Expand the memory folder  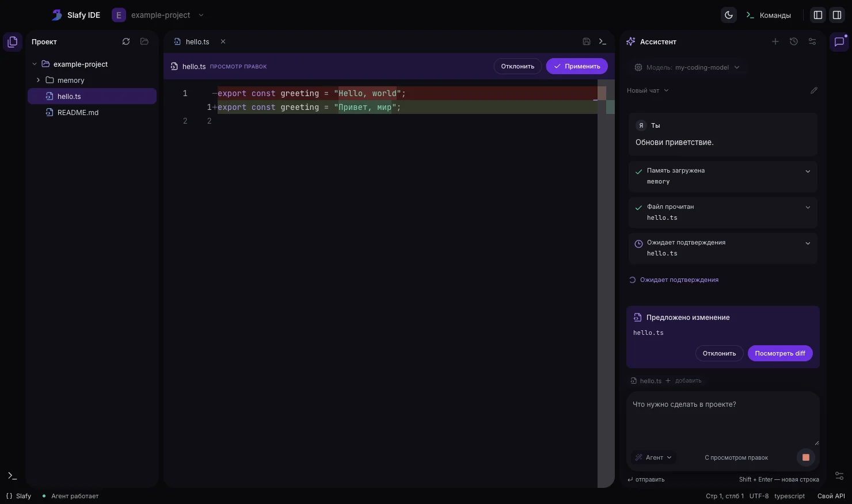38,80
